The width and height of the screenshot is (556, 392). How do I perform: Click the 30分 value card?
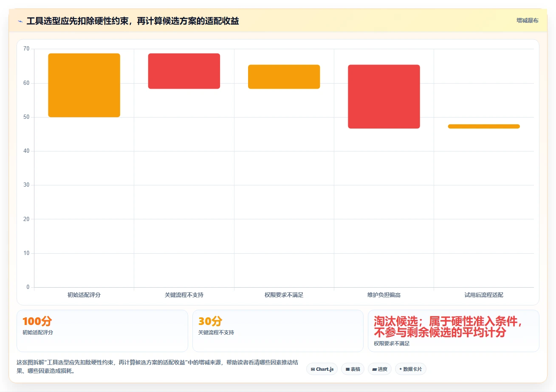pyautogui.click(x=278, y=331)
